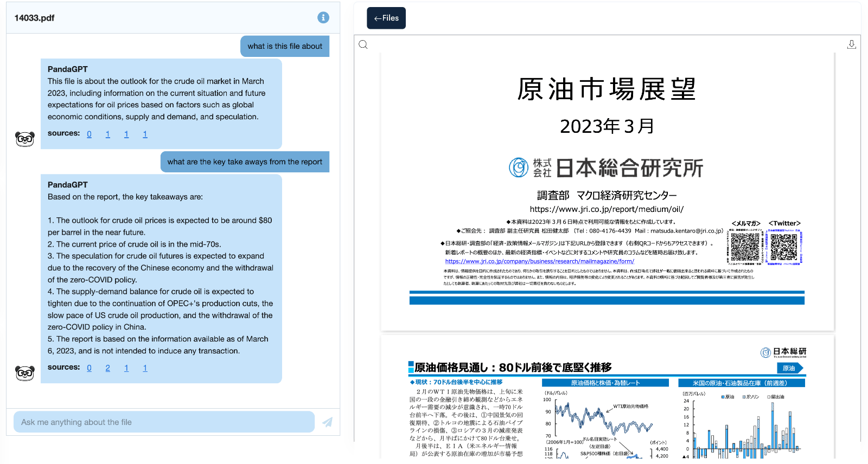Viewport: 868px width, 464px height.
Task: Click the panda avatar beside the first answer
Action: (25, 139)
